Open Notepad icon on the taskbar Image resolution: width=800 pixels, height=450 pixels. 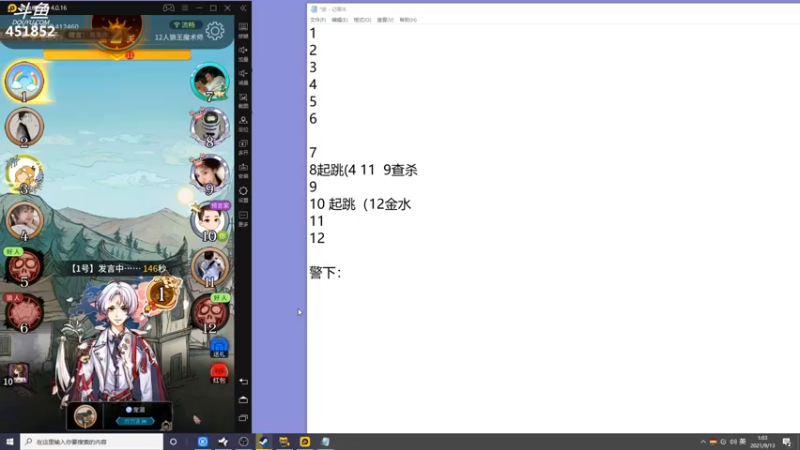[325, 442]
